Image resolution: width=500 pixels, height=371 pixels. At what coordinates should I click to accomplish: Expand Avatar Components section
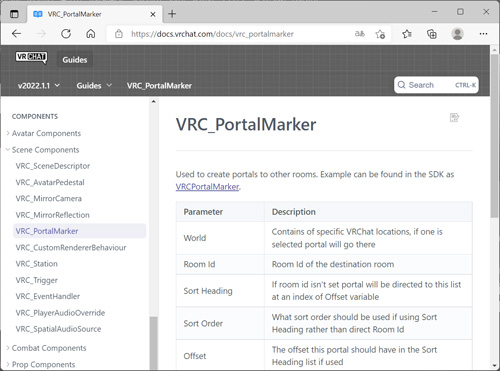pos(46,133)
